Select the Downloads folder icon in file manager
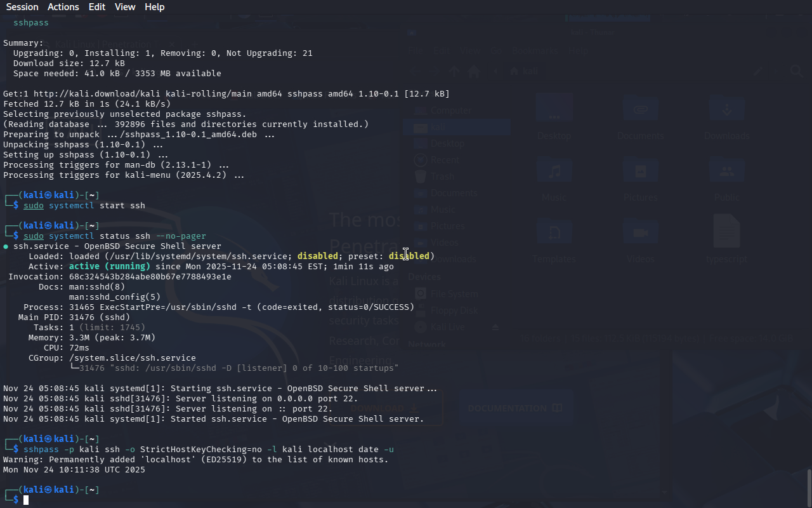812x508 pixels. pyautogui.click(x=726, y=109)
